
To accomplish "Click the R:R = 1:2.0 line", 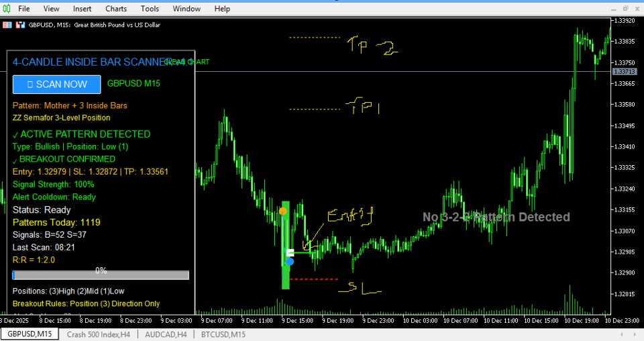I will pyautogui.click(x=34, y=260).
